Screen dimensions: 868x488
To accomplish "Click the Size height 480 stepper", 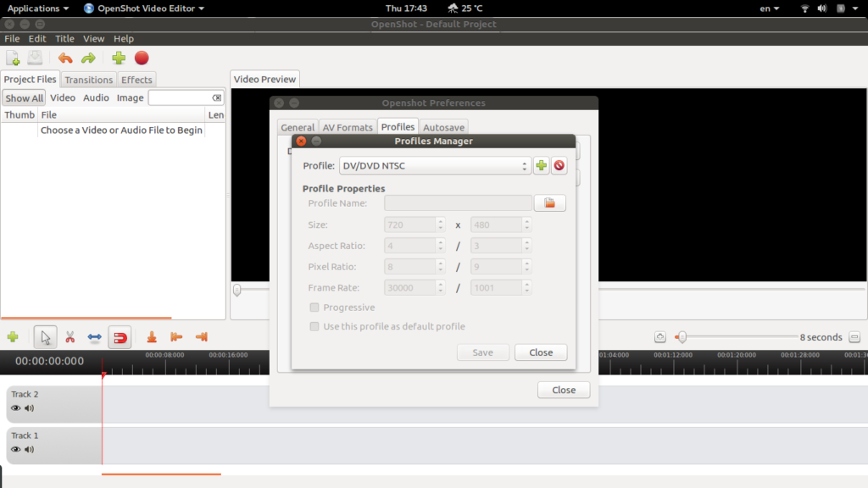I will click(527, 225).
